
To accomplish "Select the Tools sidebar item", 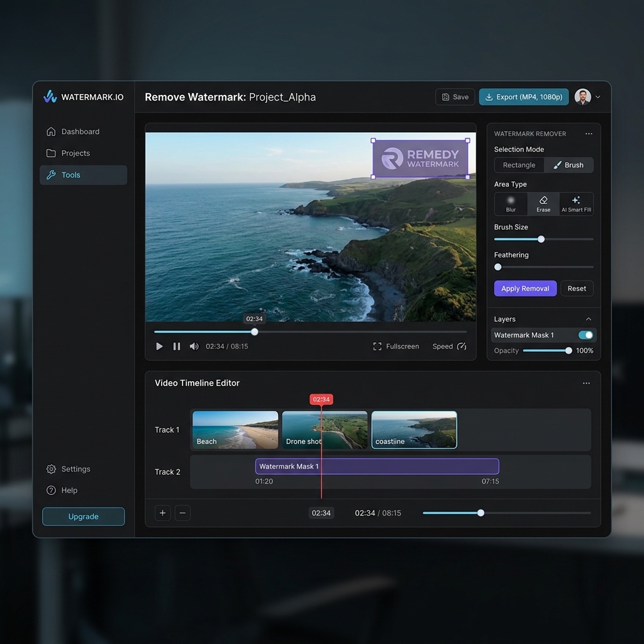I will tap(84, 175).
